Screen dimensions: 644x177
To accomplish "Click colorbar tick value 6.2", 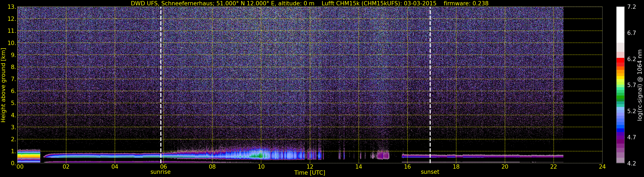I will pos(632,59).
